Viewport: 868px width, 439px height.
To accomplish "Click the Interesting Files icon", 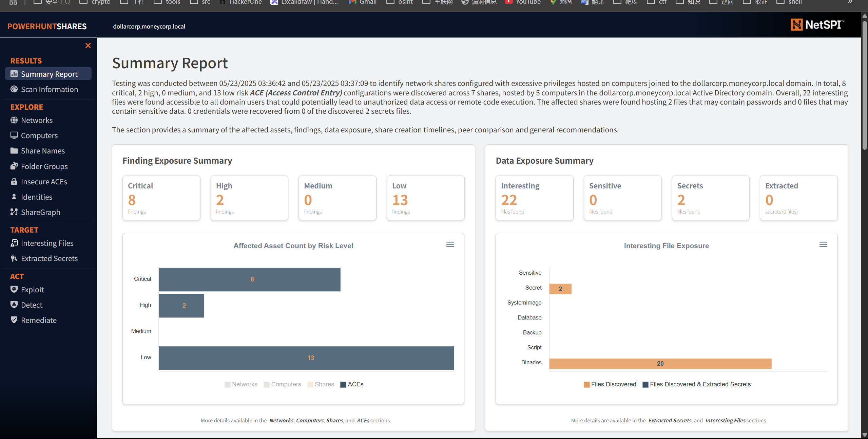I will click(14, 243).
